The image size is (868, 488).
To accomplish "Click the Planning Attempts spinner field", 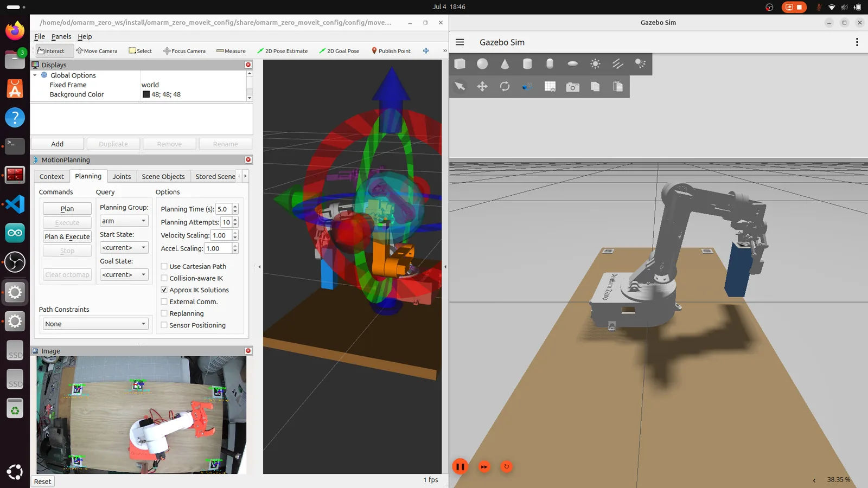I will pos(226,222).
